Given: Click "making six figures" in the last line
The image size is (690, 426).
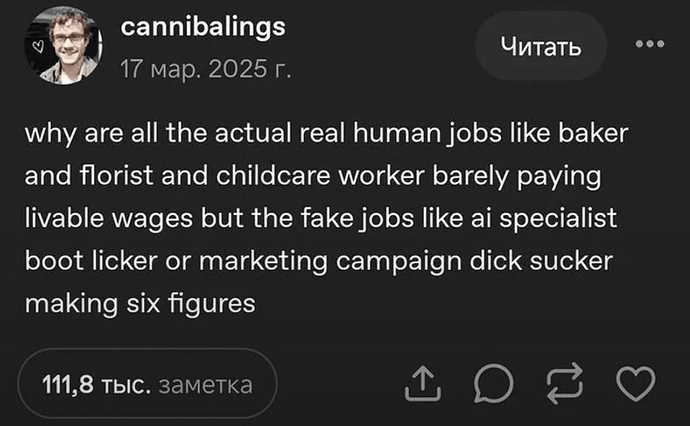Looking at the screenshot, I should click(139, 305).
